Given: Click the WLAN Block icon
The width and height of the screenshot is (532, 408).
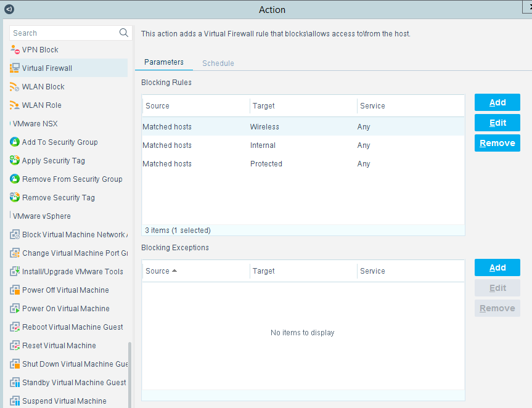Looking at the screenshot, I should (x=15, y=86).
